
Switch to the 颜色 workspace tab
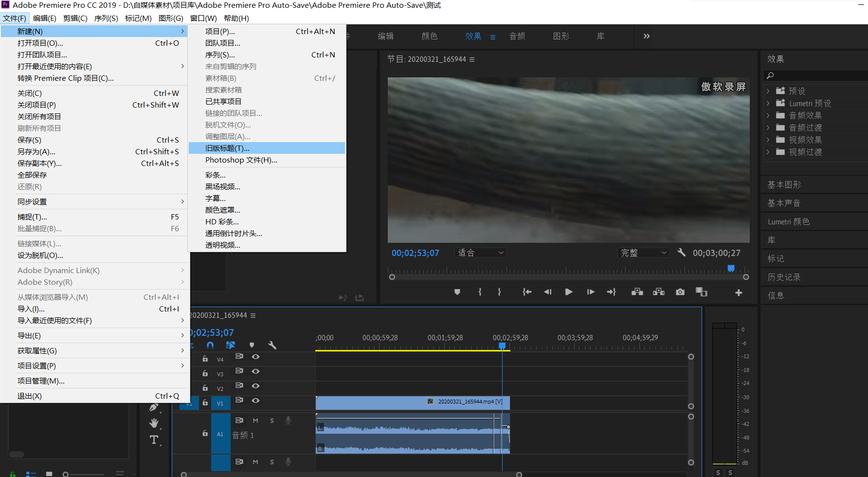[x=430, y=36]
